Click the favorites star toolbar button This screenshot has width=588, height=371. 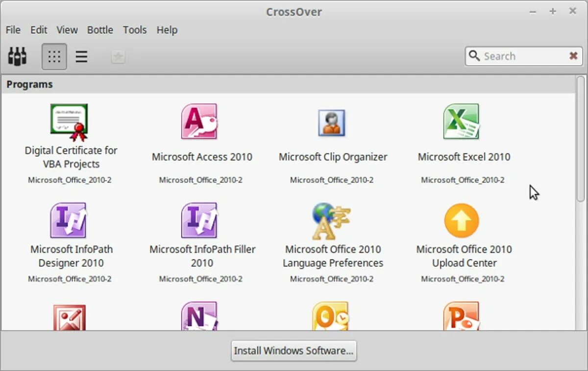pyautogui.click(x=118, y=57)
